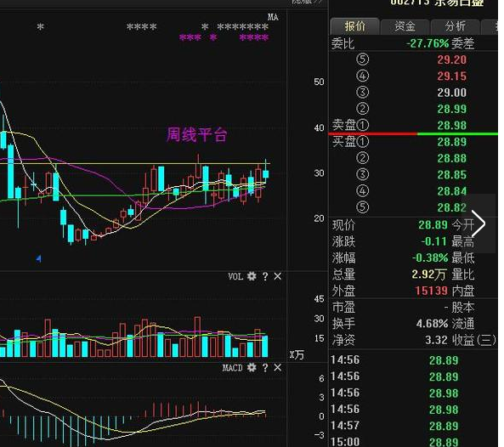The width and height of the screenshot is (504, 447).
Task: Open VOL indicator help question mark
Action: click(265, 276)
